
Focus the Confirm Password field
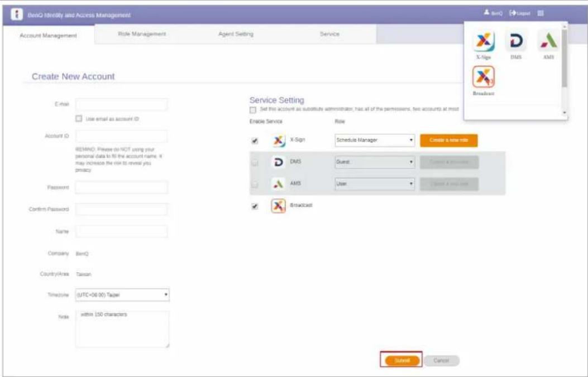(122, 209)
